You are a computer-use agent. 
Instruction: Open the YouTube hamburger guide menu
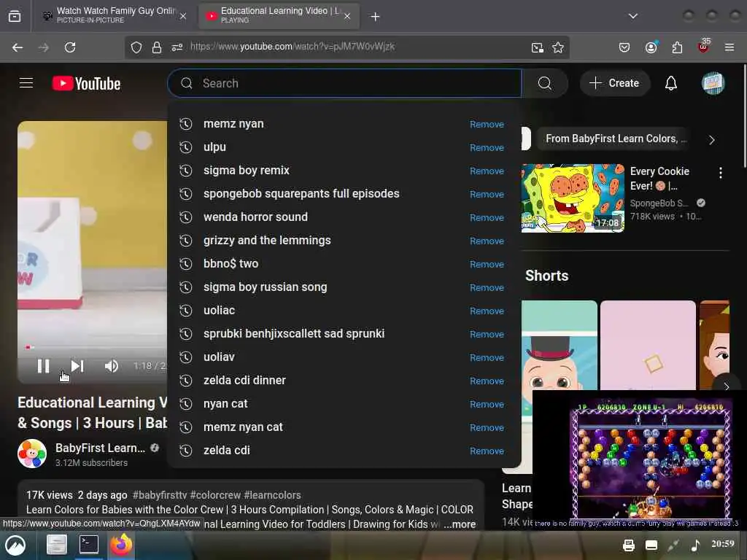tap(26, 83)
